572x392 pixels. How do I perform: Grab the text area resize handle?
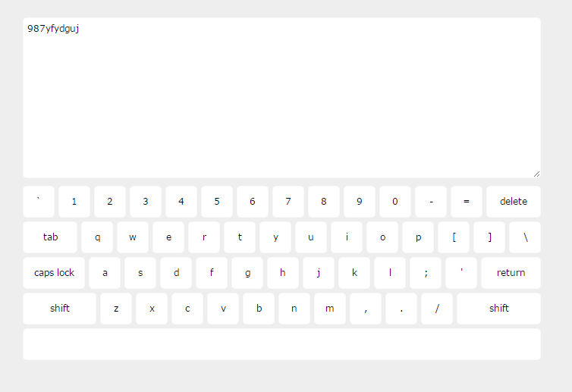coord(536,174)
